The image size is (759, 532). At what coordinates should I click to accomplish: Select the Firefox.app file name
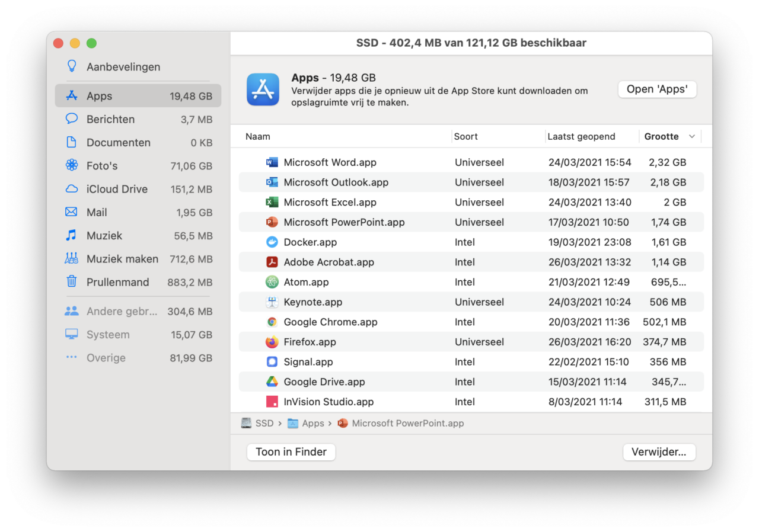pos(310,342)
